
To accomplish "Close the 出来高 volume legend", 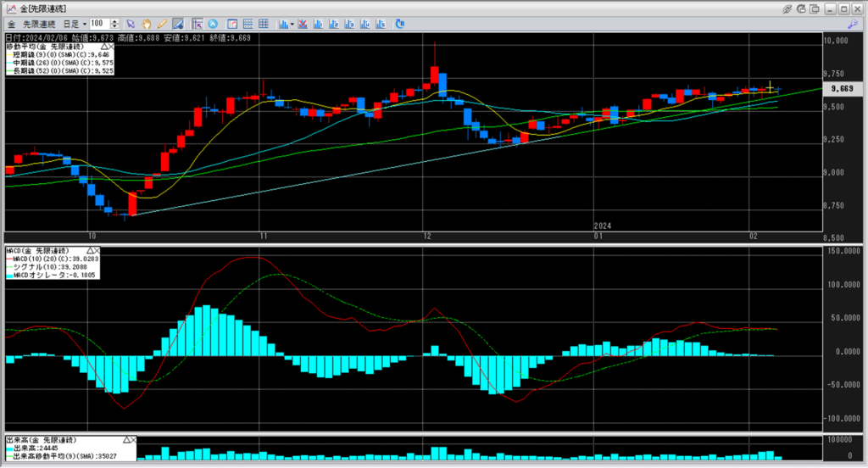I will [x=132, y=439].
